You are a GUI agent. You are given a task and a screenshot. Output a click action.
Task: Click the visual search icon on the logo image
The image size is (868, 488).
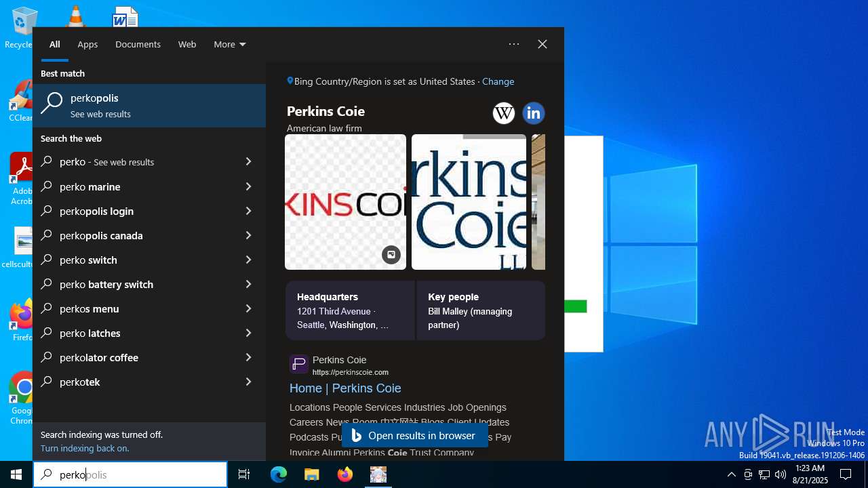[x=391, y=255]
